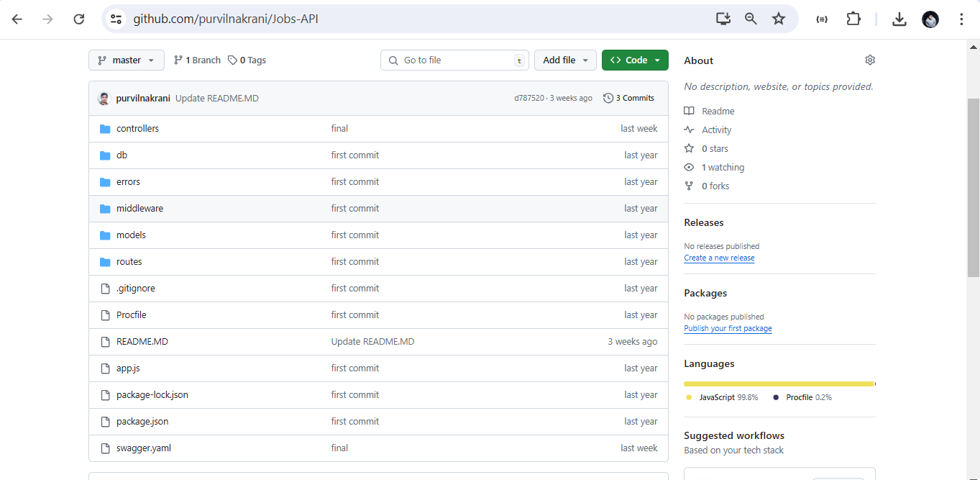The height and width of the screenshot is (480, 980).
Task: View 0 Tags link
Action: (247, 60)
